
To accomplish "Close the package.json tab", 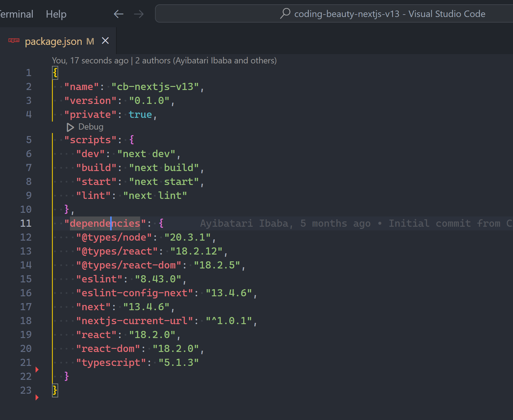I will [x=105, y=41].
